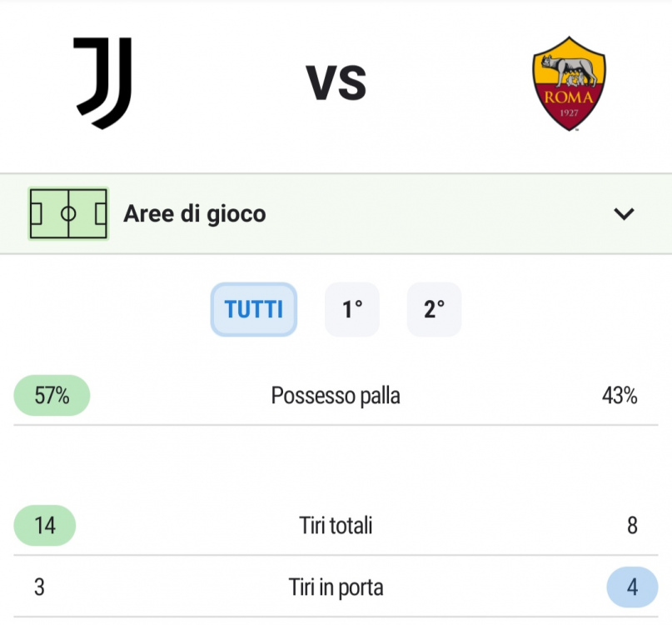Expand the Aree di gioco chevron
672x625 pixels.
click(x=624, y=213)
